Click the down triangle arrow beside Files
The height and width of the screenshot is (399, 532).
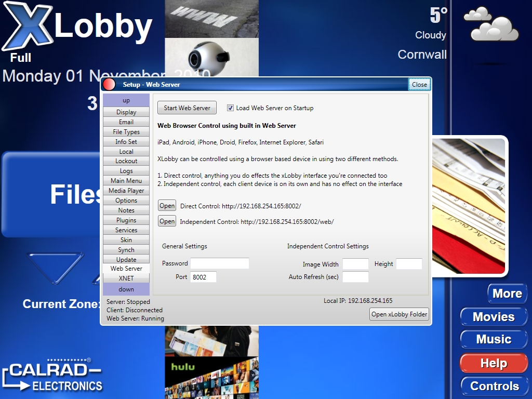click(55, 268)
